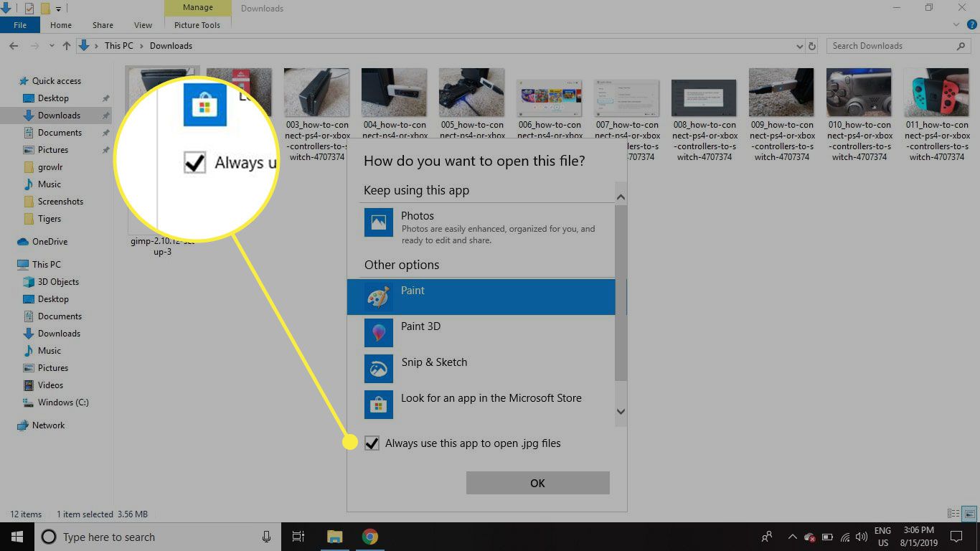Click the Type here to search box

click(156, 537)
